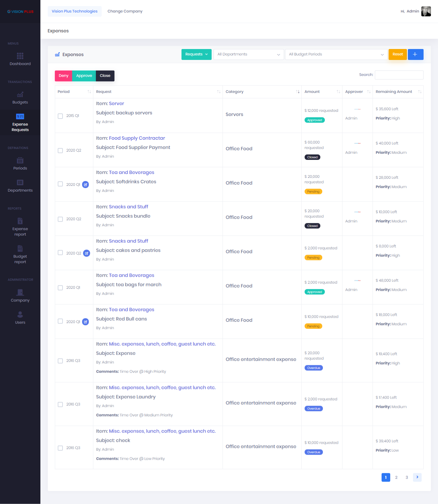Click blue plus add expense button
The height and width of the screenshot is (504, 438).
click(x=415, y=54)
